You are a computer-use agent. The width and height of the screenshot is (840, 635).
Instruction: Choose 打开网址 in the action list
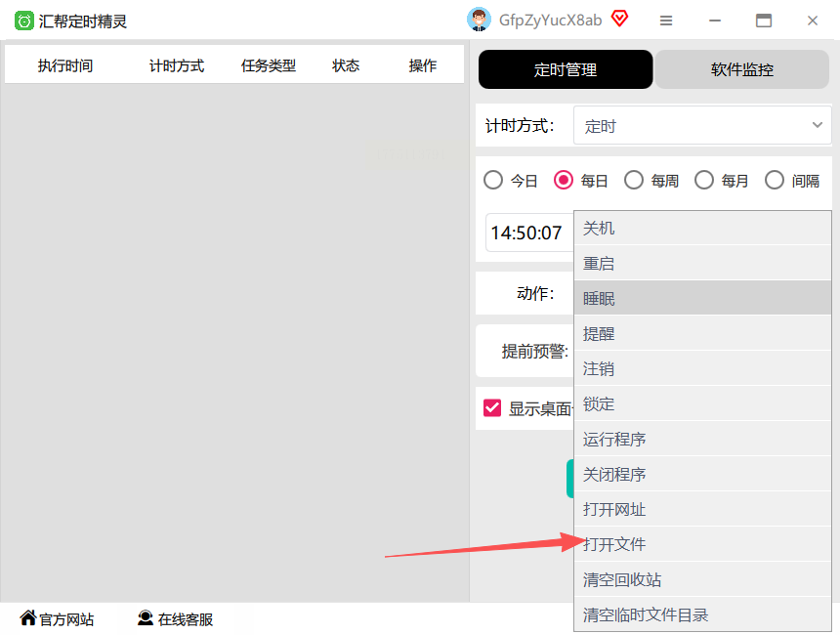click(702, 509)
